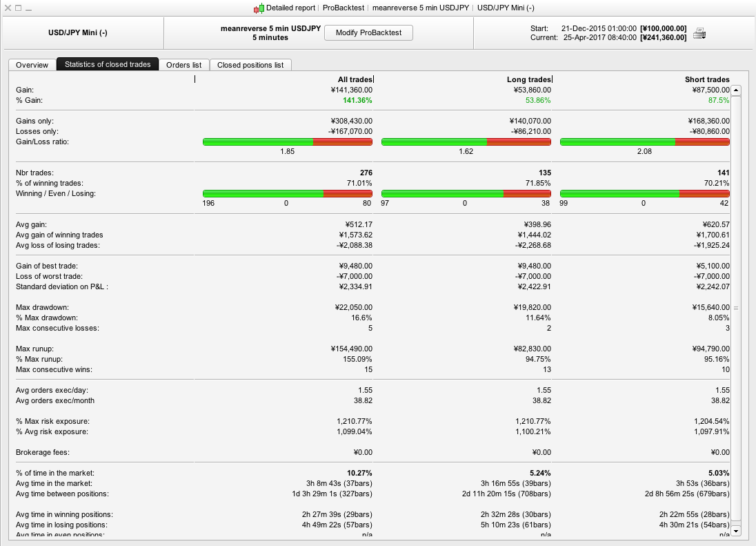Image resolution: width=756 pixels, height=546 pixels.
Task: Click the Brokerage fees label
Action: click(43, 452)
